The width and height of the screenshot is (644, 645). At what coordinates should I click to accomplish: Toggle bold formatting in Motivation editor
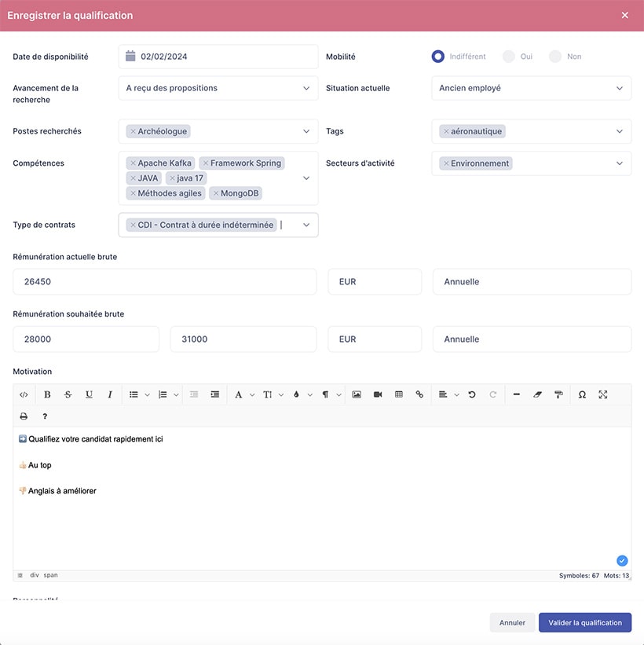click(47, 394)
